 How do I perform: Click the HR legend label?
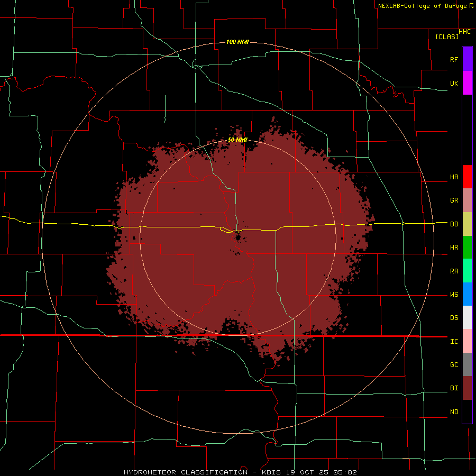[454, 248]
